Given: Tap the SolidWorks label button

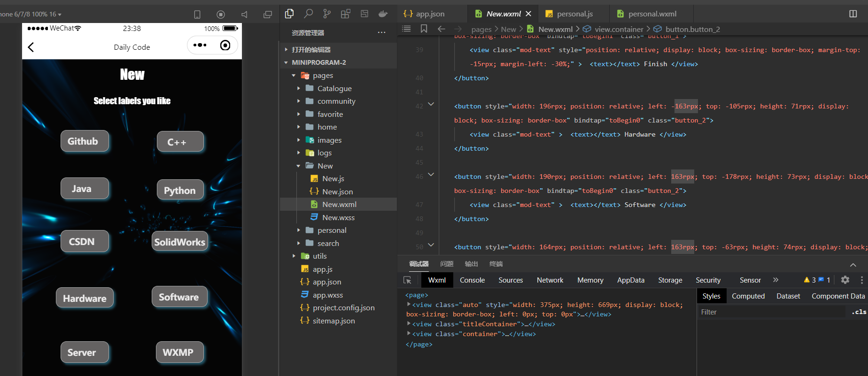Looking at the screenshot, I should point(180,241).
